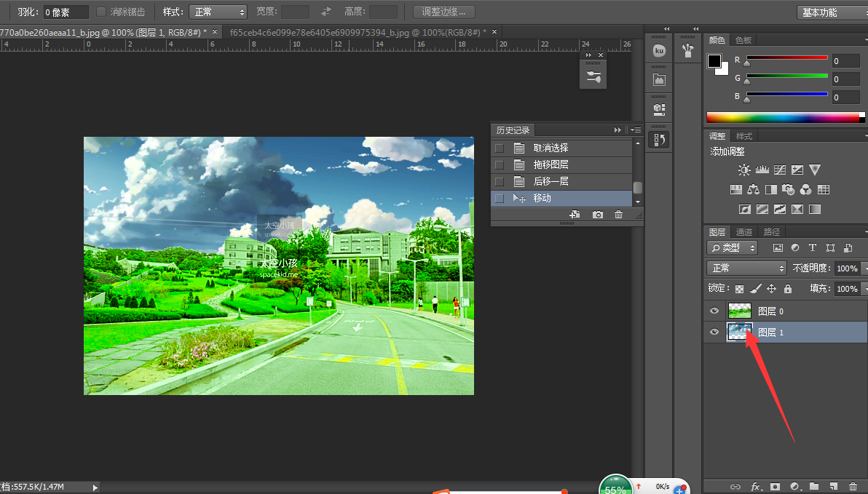Viewport: 868px width, 494px height.
Task: Click the Brightness/Contrast adjustment icon
Action: pyautogui.click(x=743, y=170)
